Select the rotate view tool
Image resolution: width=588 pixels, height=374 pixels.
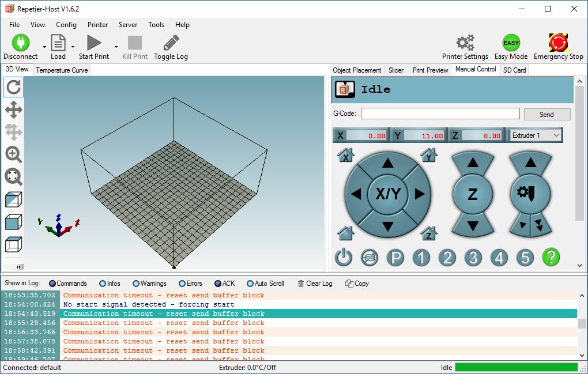coord(13,88)
